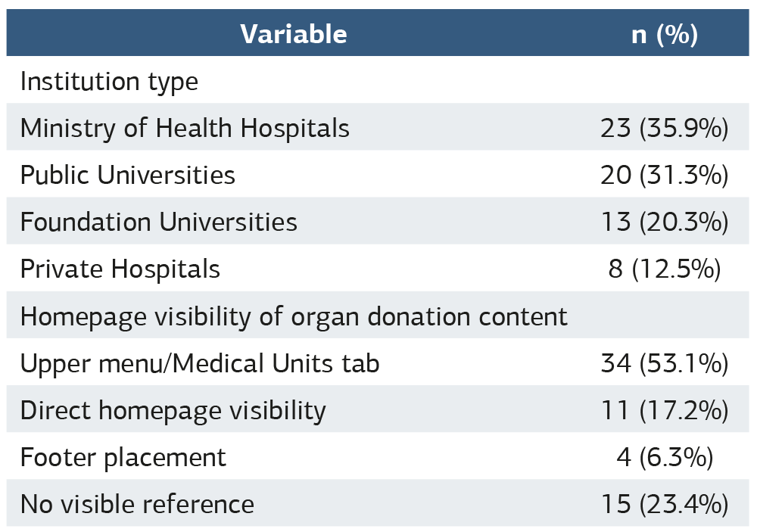Select the "Upper menu/Medical Units tab" label
Screen dimensions: 757x532
[x=200, y=364]
